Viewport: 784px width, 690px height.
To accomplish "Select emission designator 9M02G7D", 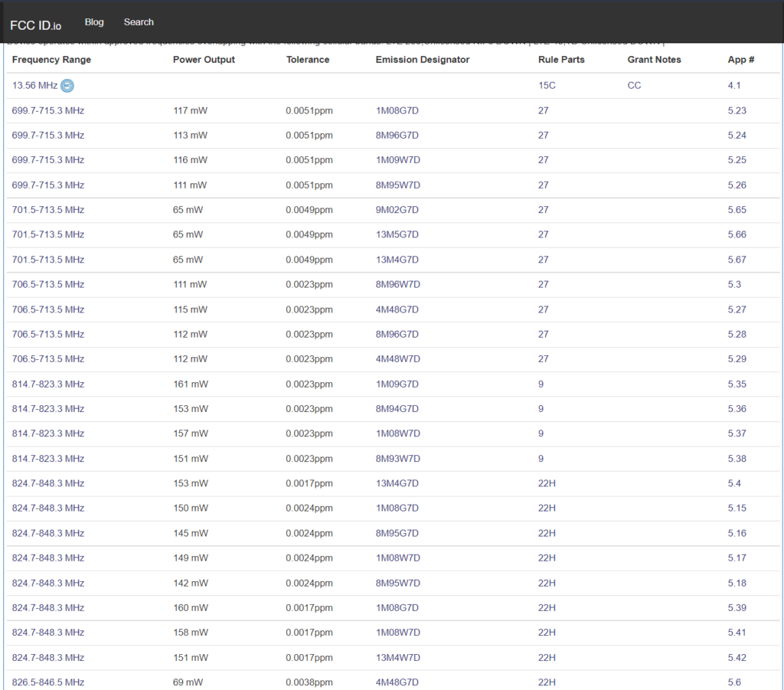I will (x=397, y=210).
